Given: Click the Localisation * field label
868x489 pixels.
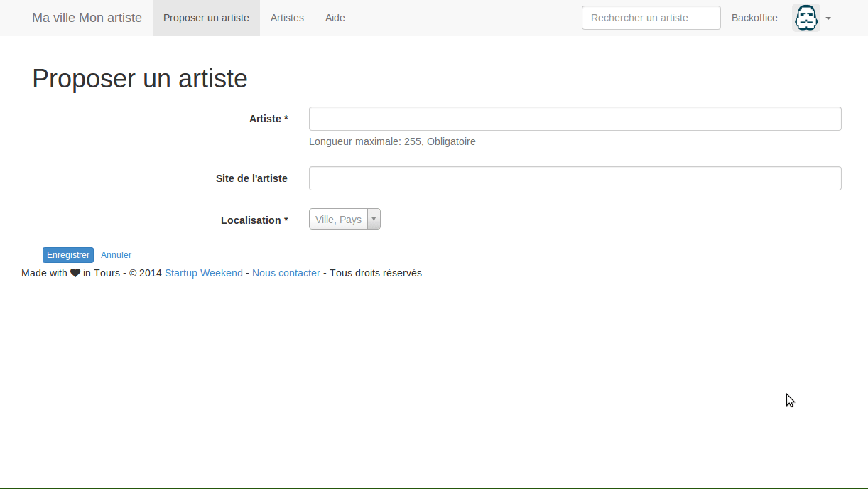Looking at the screenshot, I should coord(254,220).
